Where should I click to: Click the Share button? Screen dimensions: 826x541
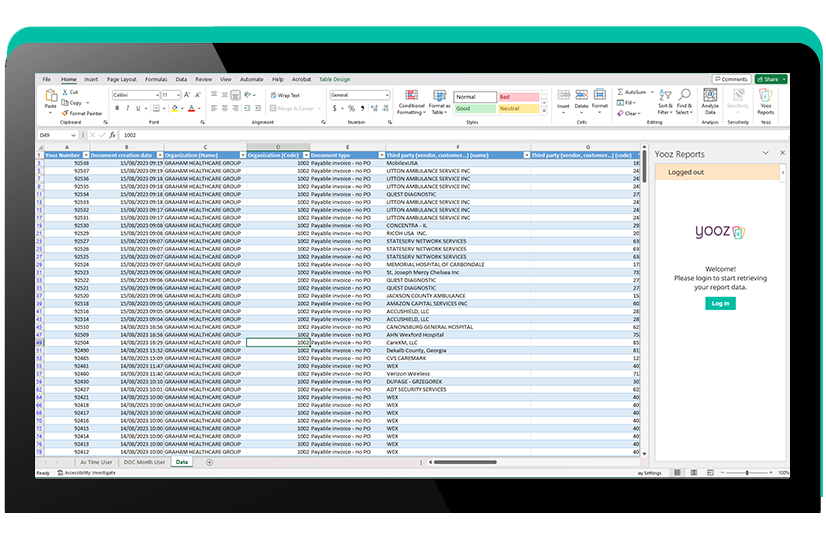click(771, 79)
